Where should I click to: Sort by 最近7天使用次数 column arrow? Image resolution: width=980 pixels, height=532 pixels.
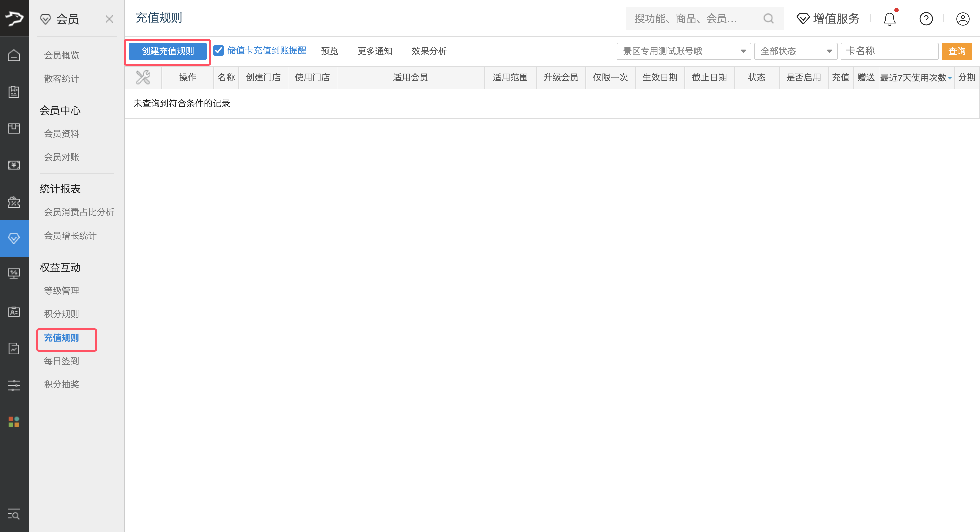tap(950, 78)
